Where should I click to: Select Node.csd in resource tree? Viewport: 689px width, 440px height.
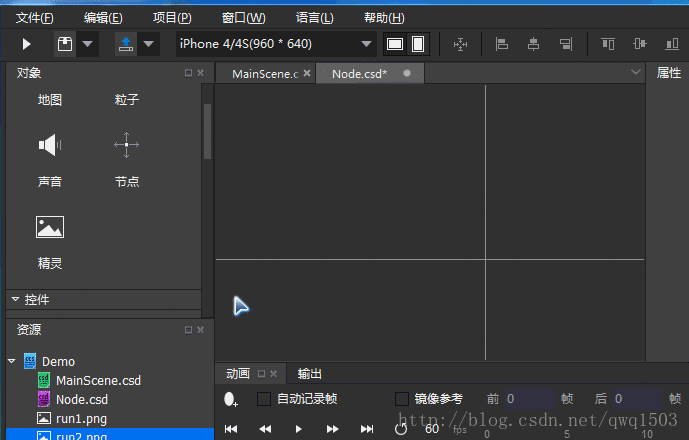click(x=82, y=399)
